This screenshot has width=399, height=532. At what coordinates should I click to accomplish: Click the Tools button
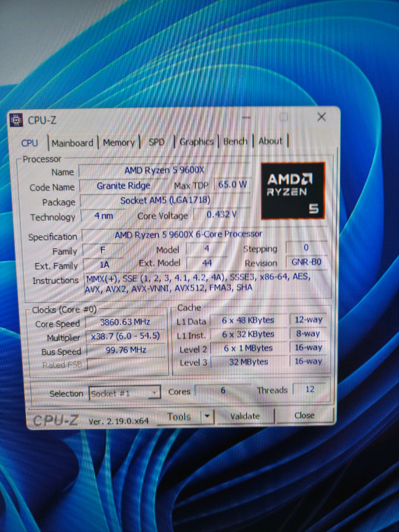[x=179, y=417]
